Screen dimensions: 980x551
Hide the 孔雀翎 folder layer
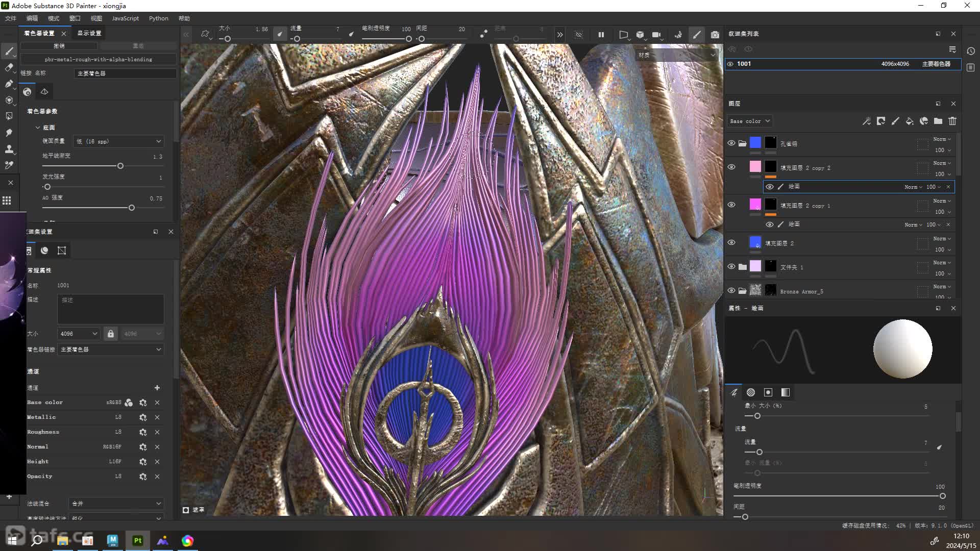731,143
